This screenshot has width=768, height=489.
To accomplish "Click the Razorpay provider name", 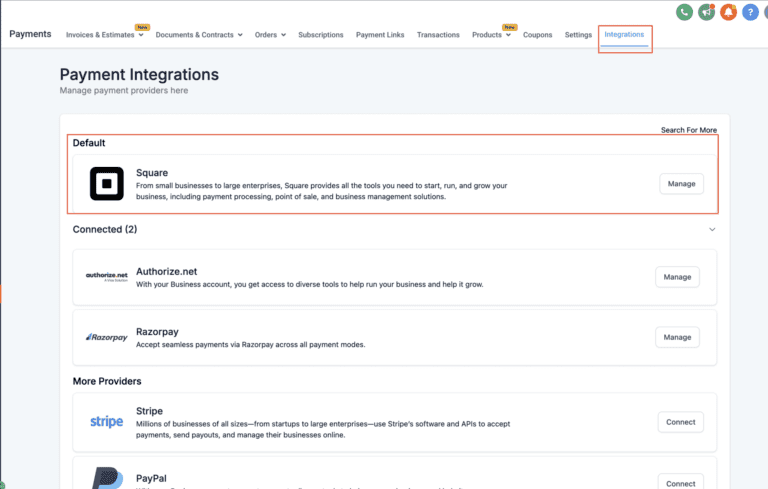I will 157,332.
